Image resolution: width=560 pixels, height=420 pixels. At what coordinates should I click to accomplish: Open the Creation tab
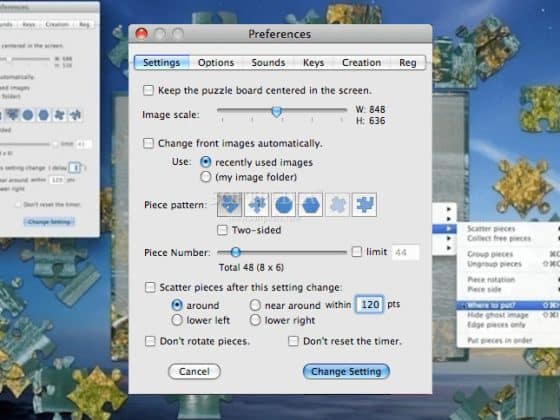361,62
